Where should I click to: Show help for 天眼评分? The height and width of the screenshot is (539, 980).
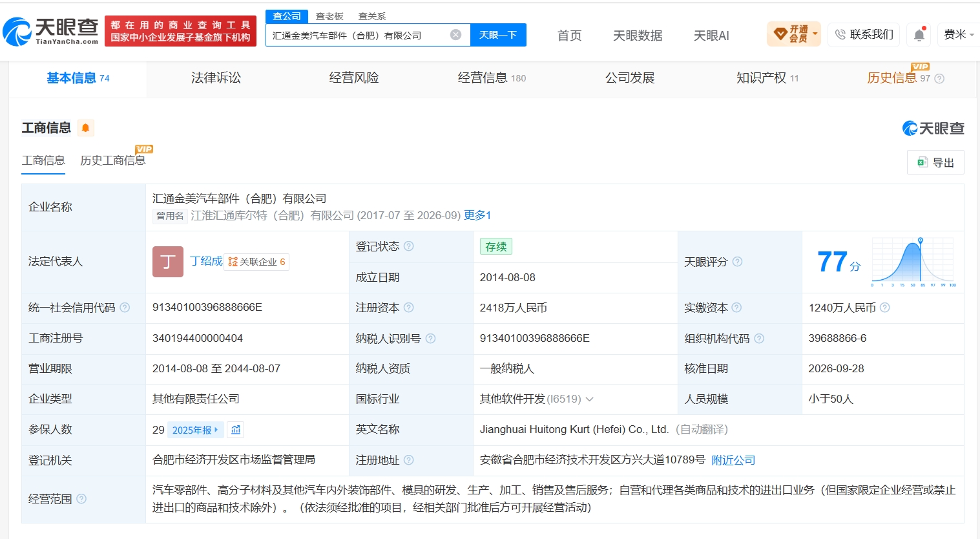pyautogui.click(x=737, y=262)
